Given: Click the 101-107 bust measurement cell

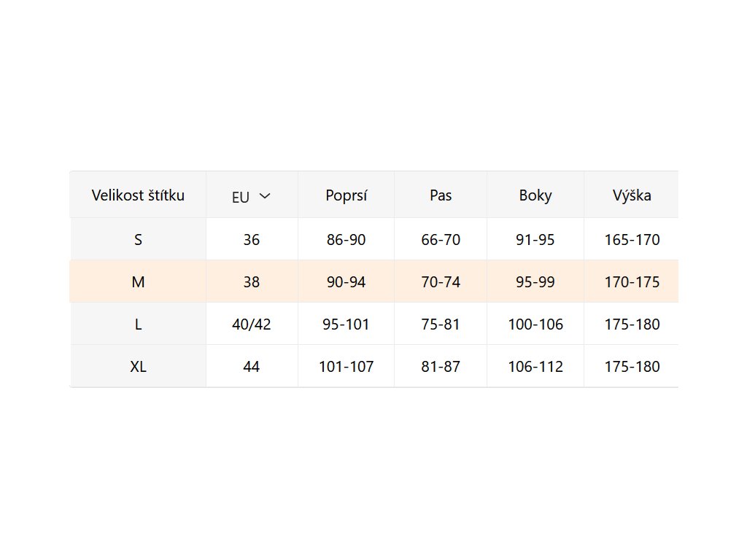Looking at the screenshot, I should click(346, 367).
